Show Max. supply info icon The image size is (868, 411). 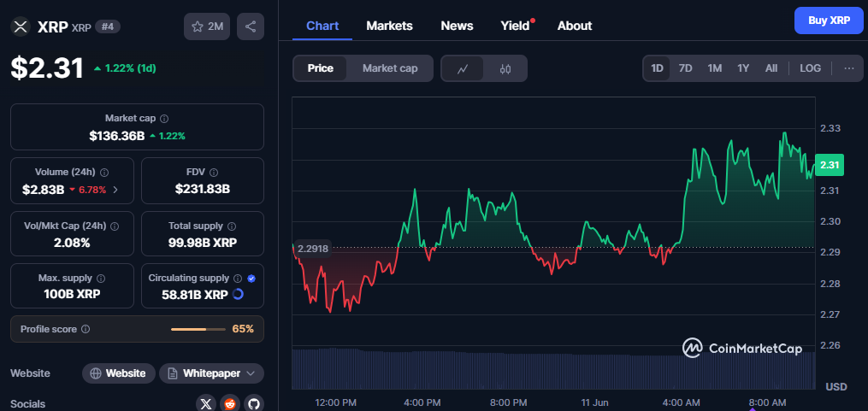coord(101,279)
